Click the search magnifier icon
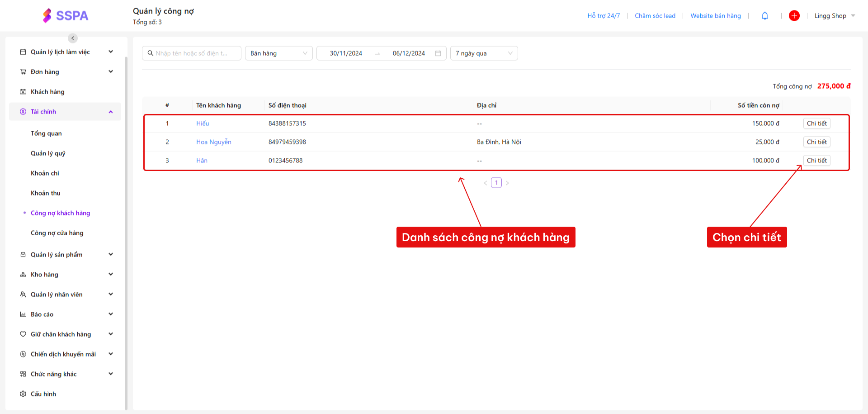 pos(151,53)
